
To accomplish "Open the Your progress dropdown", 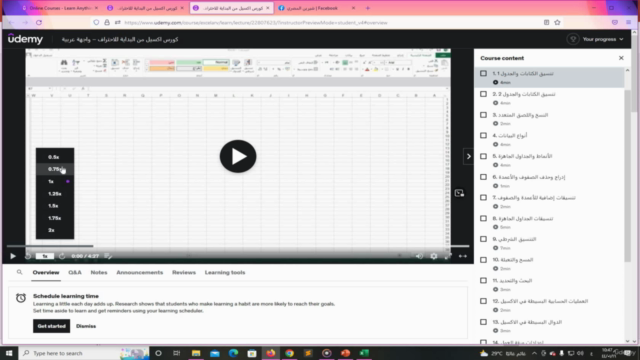I will click(596, 39).
